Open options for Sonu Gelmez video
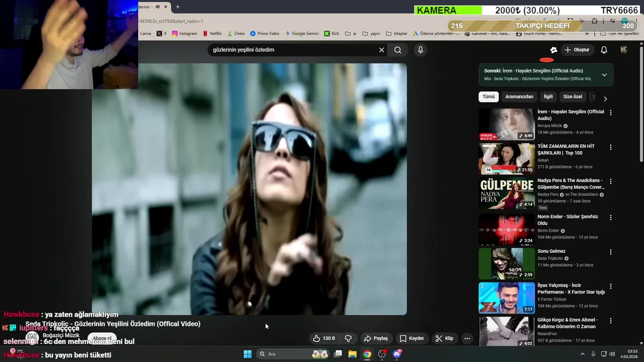The image size is (644, 362). 611,252
